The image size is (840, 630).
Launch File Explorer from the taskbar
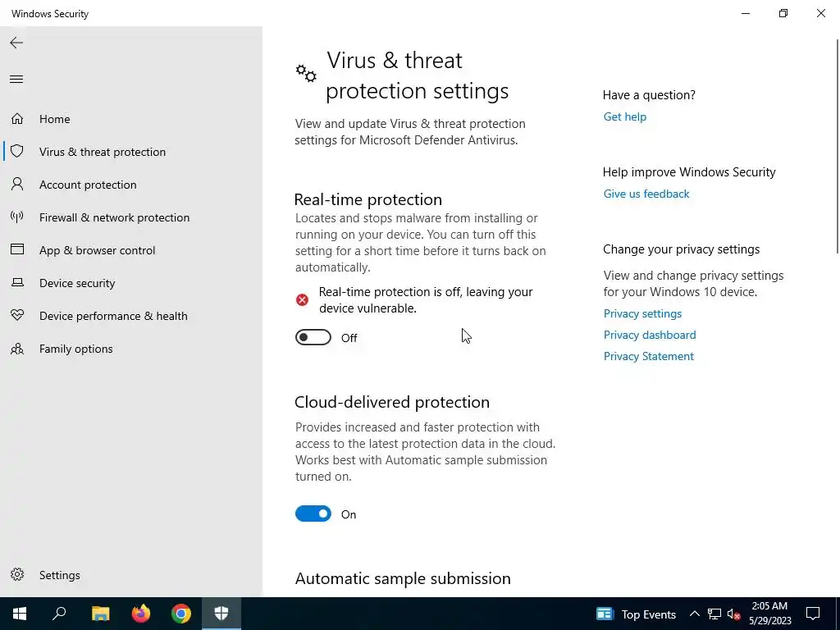click(100, 614)
